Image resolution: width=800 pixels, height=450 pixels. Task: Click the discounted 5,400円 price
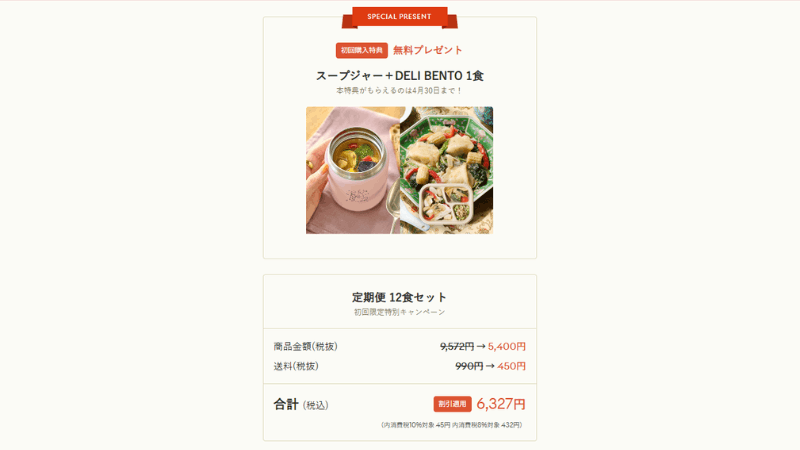click(x=507, y=346)
